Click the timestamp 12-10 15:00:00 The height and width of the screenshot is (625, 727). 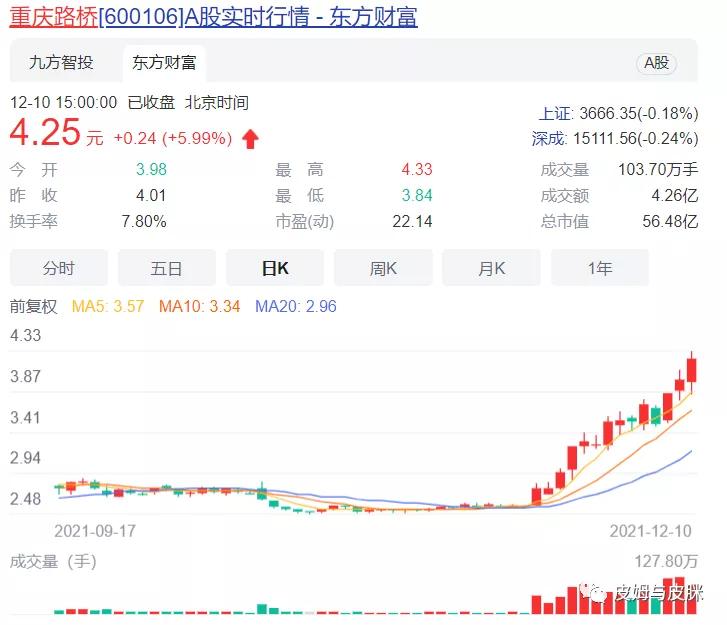pyautogui.click(x=64, y=102)
